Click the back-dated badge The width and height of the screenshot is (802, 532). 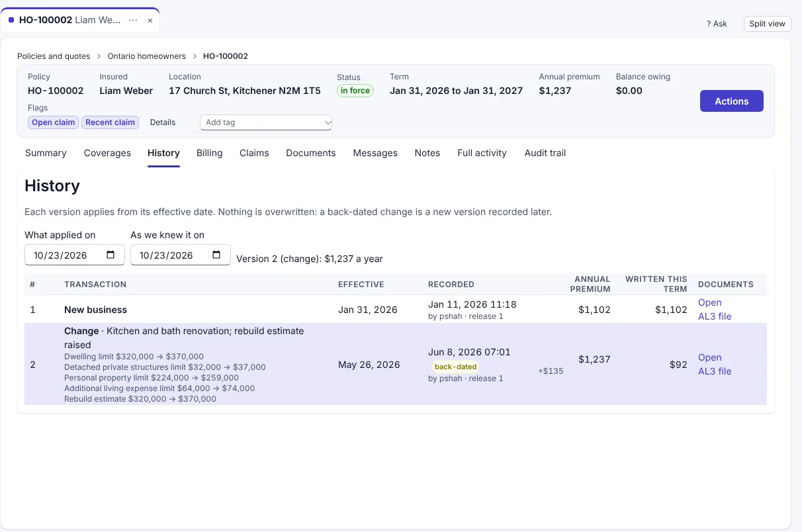tap(455, 367)
